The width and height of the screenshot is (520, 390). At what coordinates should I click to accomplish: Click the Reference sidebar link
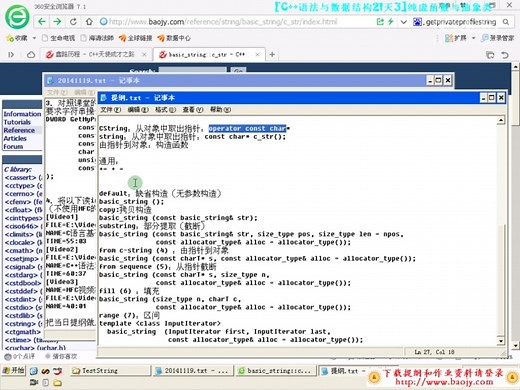(19, 130)
